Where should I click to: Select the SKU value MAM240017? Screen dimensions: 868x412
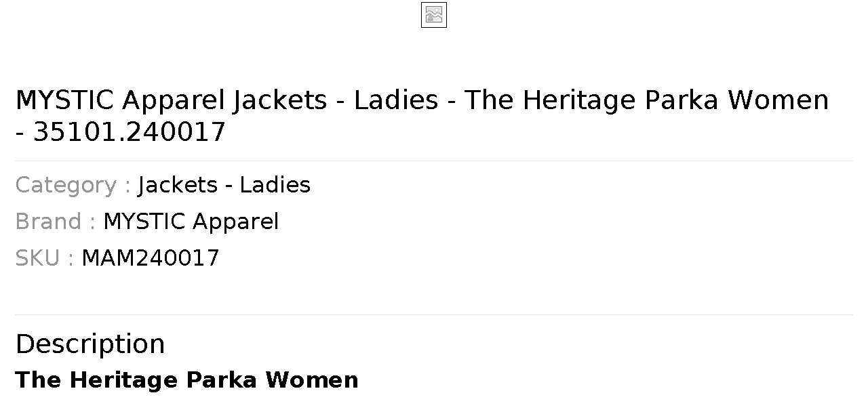point(151,258)
